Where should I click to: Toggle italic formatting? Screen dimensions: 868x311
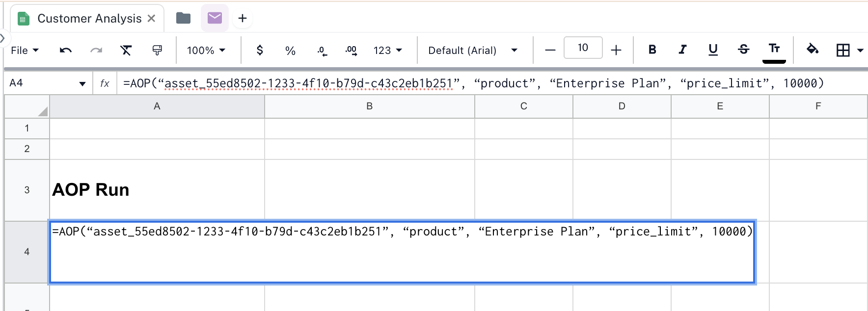coord(682,50)
